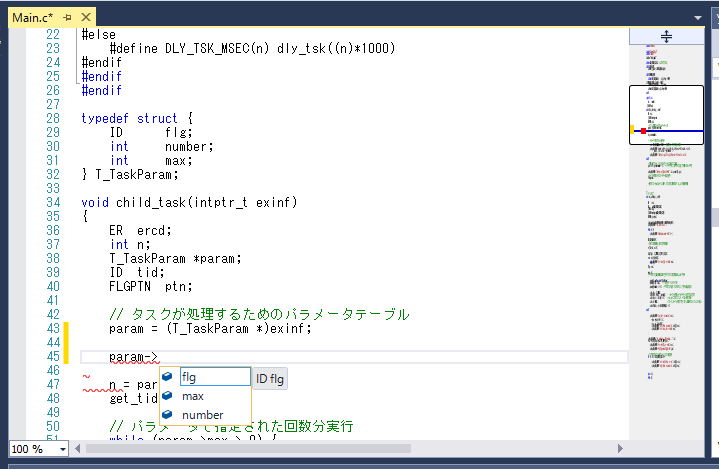Pin the Main.c document tab
This screenshot has width=719, height=469.
pyautogui.click(x=68, y=17)
